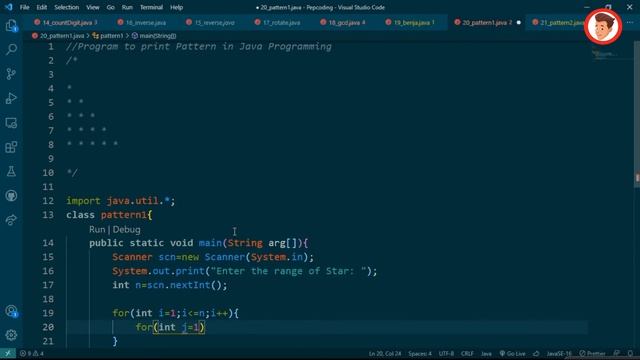Viewport: 640px width, 360px height.
Task: Open the Remote Explorer view
Action: click(11, 123)
